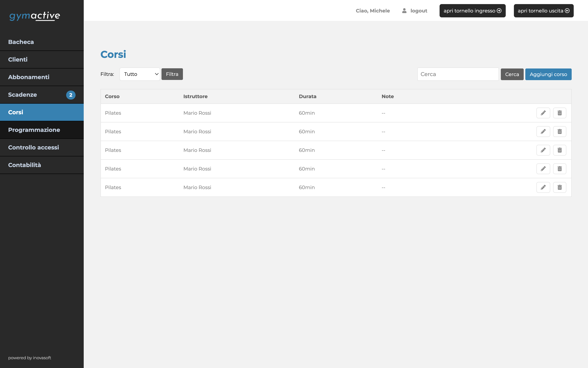
Task: Navigate to Programmazione
Action: point(42,130)
